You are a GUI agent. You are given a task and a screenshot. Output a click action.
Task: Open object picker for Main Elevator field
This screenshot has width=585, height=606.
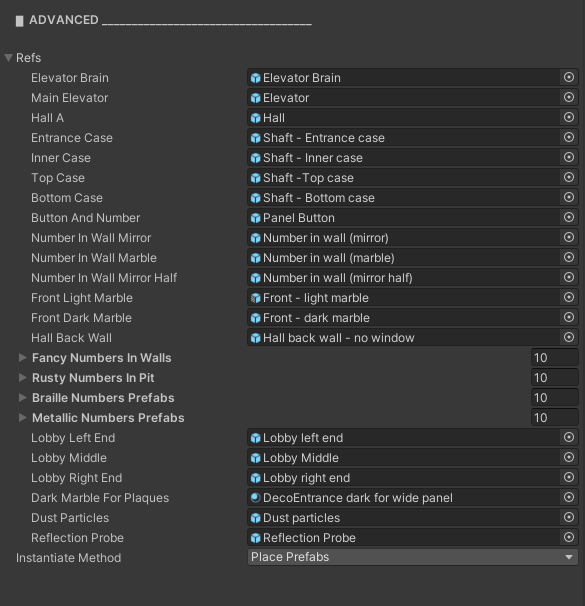[568, 97]
